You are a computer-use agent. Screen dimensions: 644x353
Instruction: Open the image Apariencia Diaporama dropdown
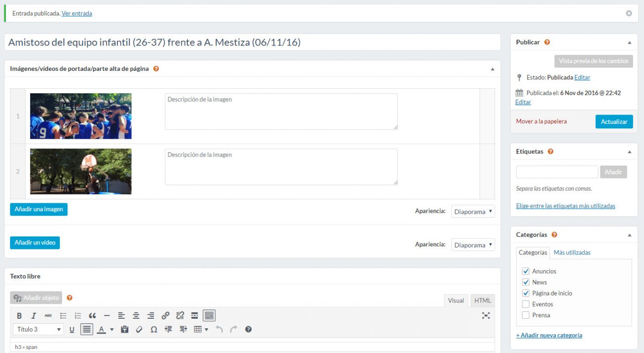473,212
